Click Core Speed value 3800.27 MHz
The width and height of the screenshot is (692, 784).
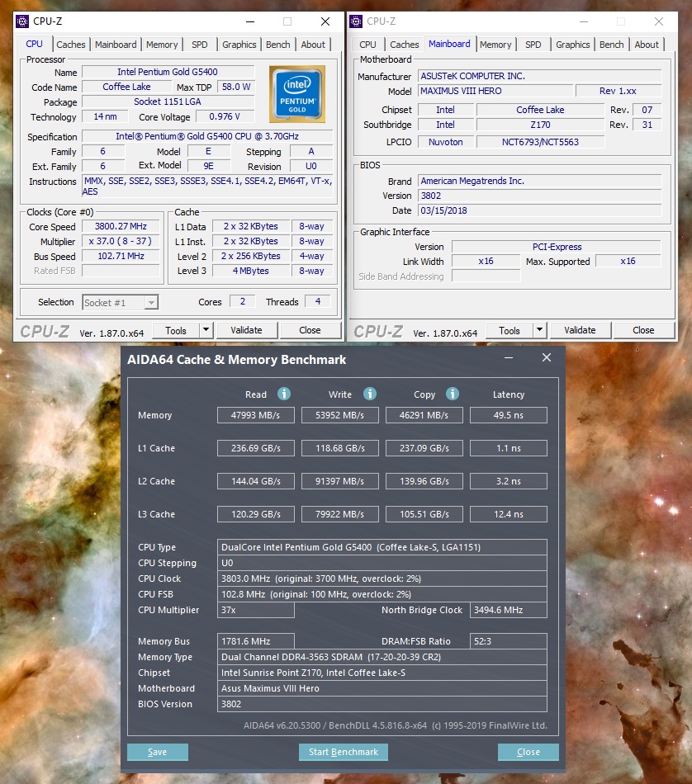pyautogui.click(x=121, y=226)
